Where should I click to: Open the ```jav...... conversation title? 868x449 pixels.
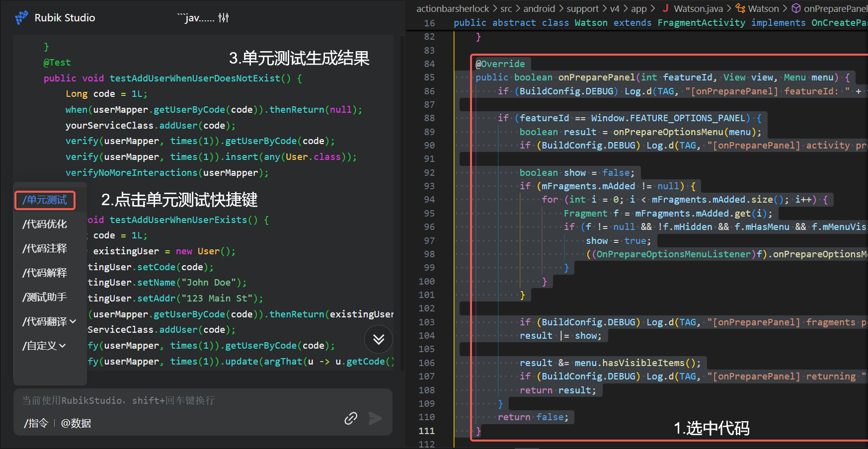(196, 18)
